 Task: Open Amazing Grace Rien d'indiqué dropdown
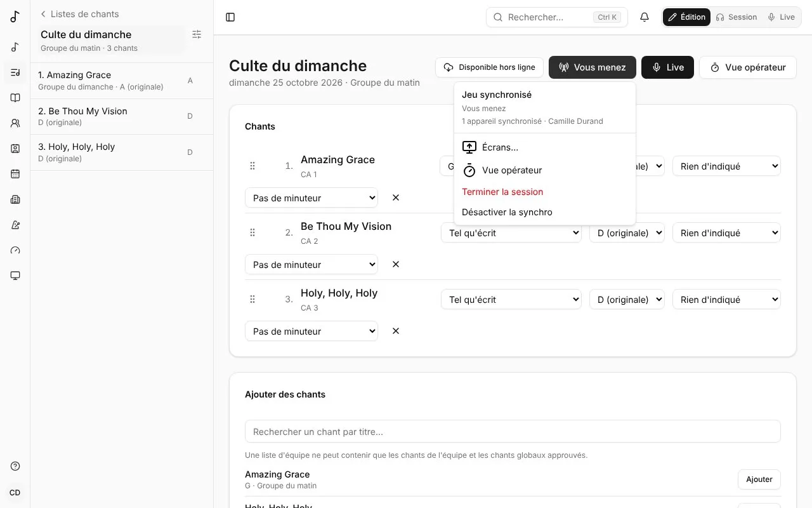point(726,166)
